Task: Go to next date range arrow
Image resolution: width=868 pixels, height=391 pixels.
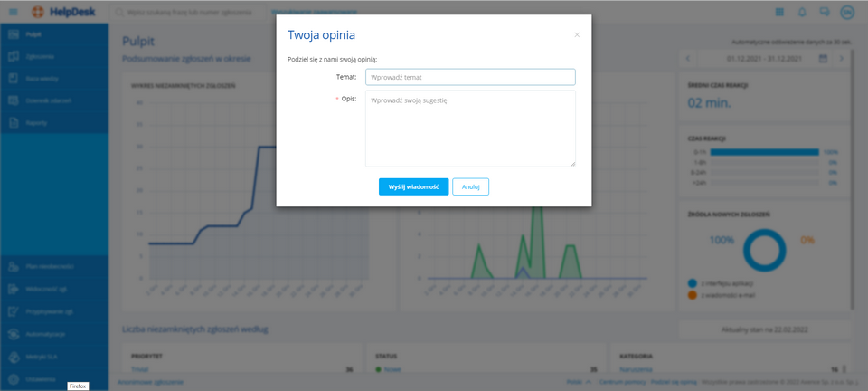Action: click(x=842, y=58)
